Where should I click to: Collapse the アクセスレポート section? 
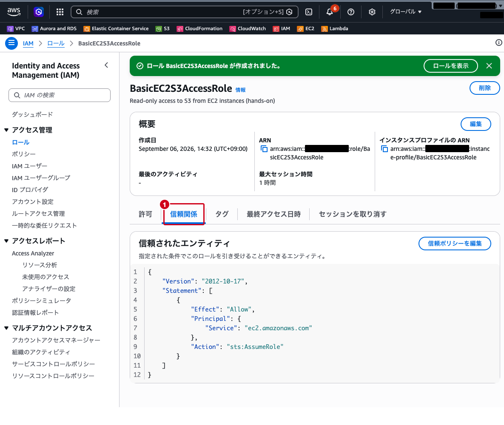click(x=6, y=241)
